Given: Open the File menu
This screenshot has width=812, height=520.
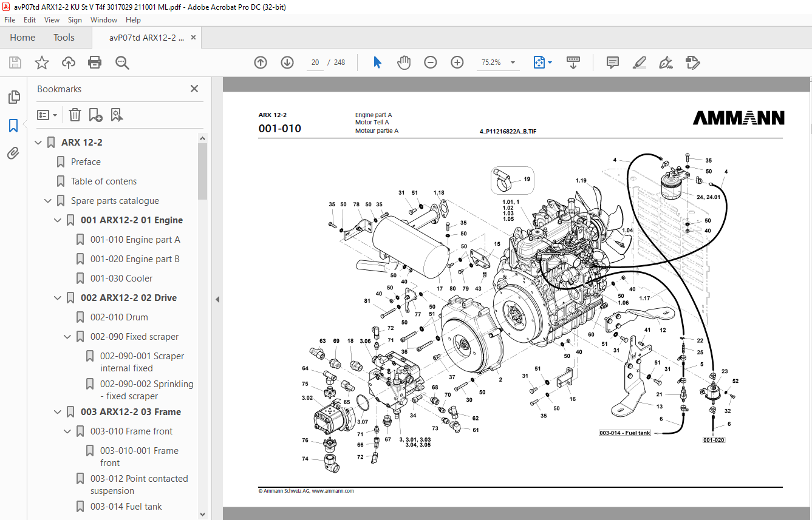Looking at the screenshot, I should tap(10, 19).
